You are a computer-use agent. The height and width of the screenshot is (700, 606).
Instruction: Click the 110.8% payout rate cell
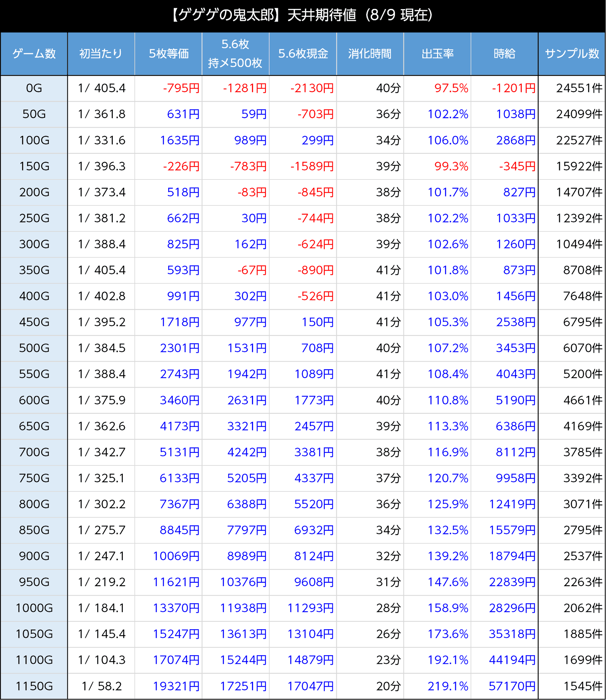point(437,400)
